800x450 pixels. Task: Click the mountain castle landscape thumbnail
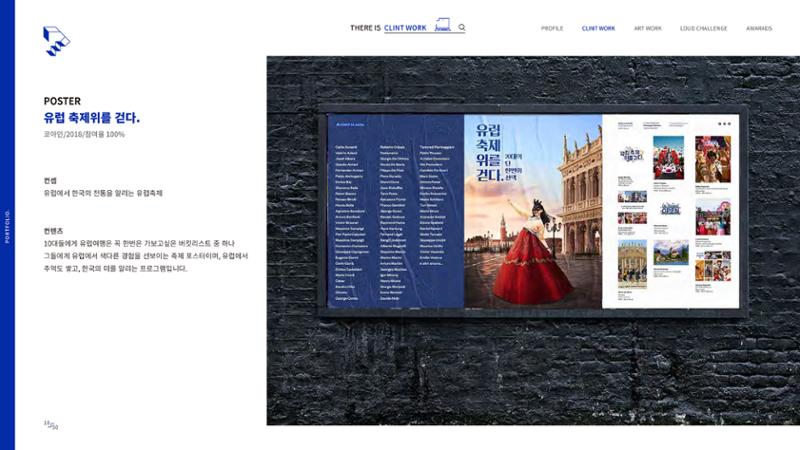(x=670, y=253)
